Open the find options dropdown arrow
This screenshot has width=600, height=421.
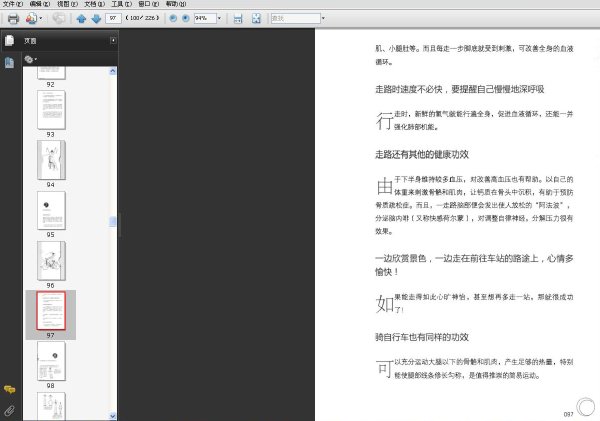323,18
